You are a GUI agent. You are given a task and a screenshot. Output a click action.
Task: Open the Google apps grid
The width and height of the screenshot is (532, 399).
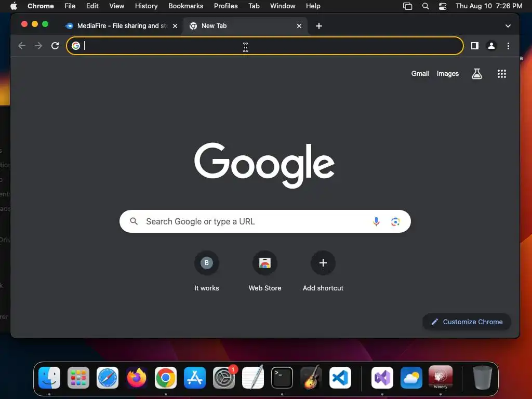502,74
